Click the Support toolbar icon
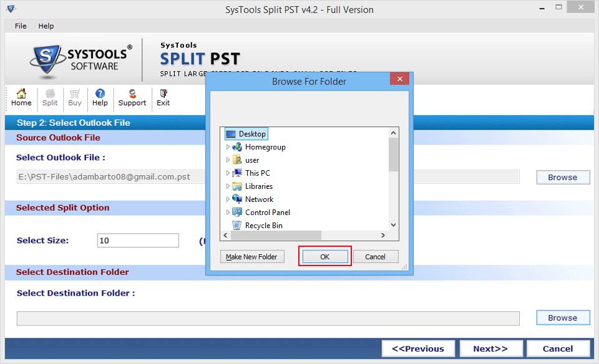This screenshot has height=364, width=599. click(132, 97)
